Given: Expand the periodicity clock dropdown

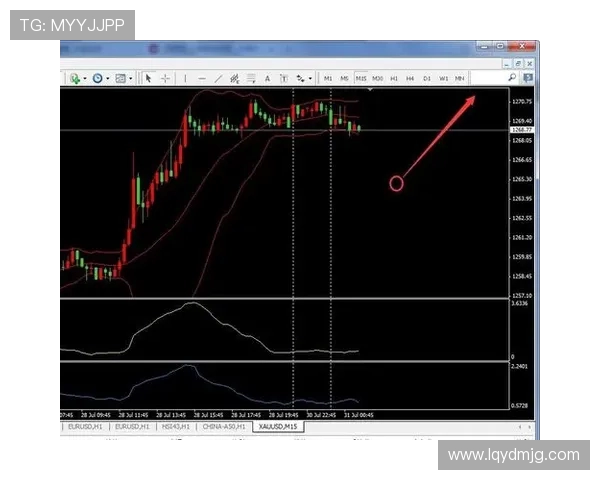Looking at the screenshot, I should coord(100,78).
